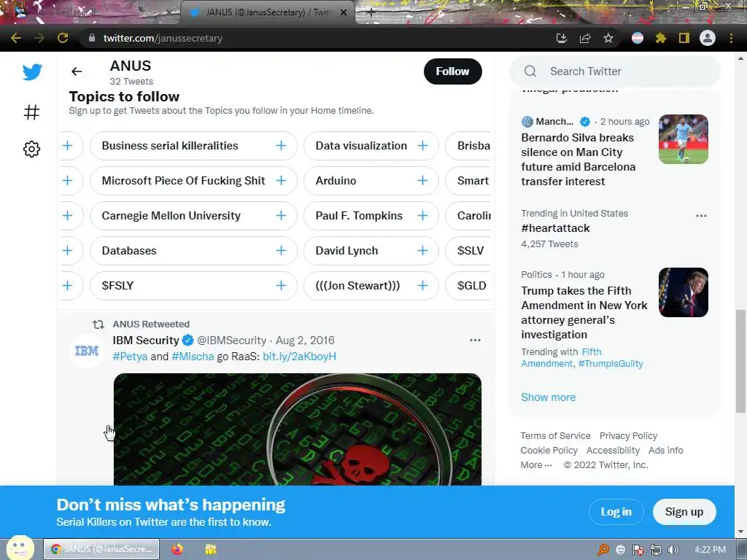Open the Settings gear in sidebar

[31, 149]
